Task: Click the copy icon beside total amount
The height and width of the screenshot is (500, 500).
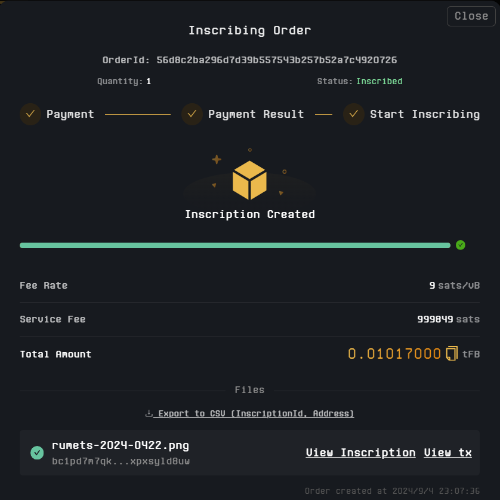Action: pos(452,354)
